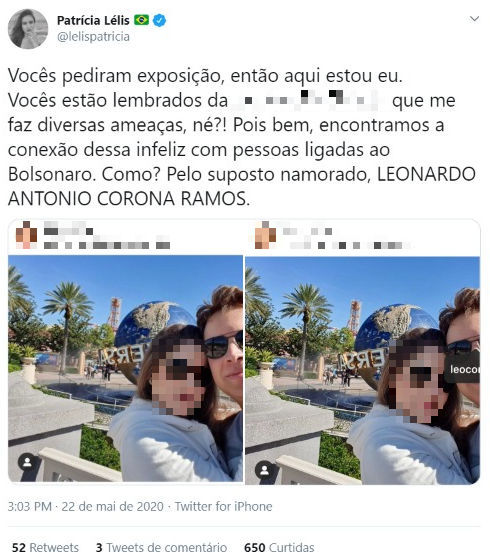Screen dimensions: 490x558
Task: Open the 3:03 PM timestamp link
Action: tap(30, 506)
